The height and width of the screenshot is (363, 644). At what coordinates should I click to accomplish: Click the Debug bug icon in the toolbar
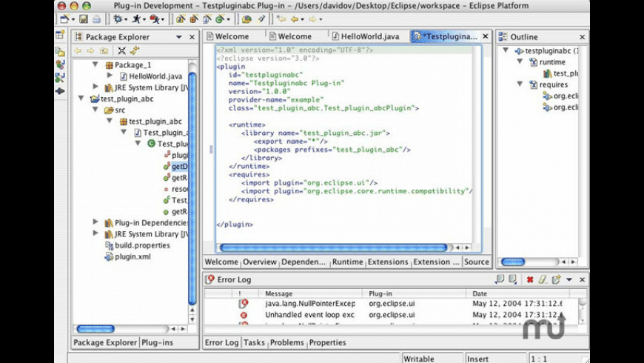(x=118, y=19)
